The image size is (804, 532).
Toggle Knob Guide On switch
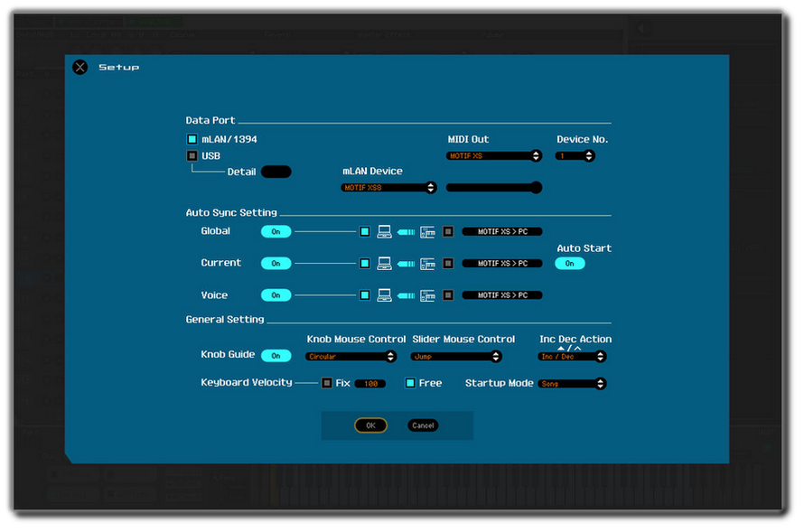pos(276,356)
